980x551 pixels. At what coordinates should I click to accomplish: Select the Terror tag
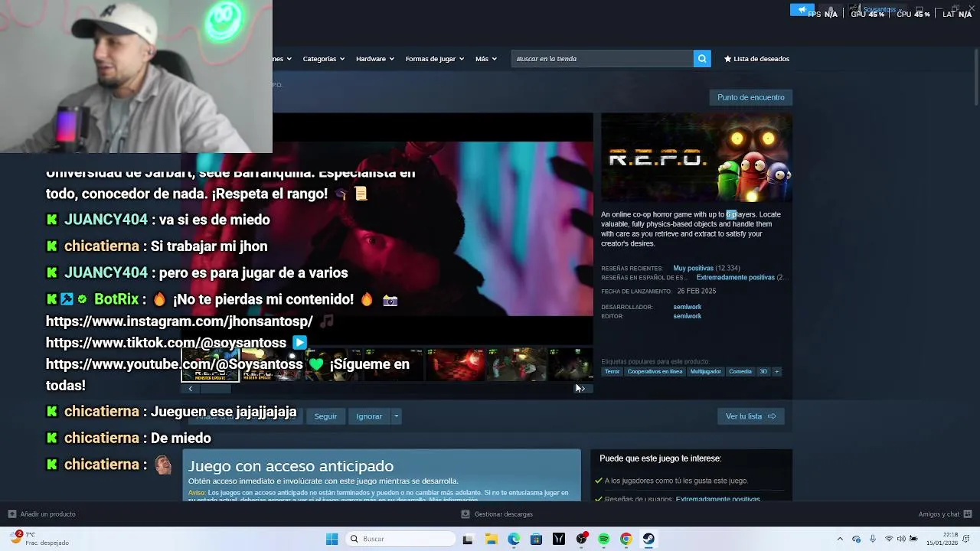[x=612, y=372]
